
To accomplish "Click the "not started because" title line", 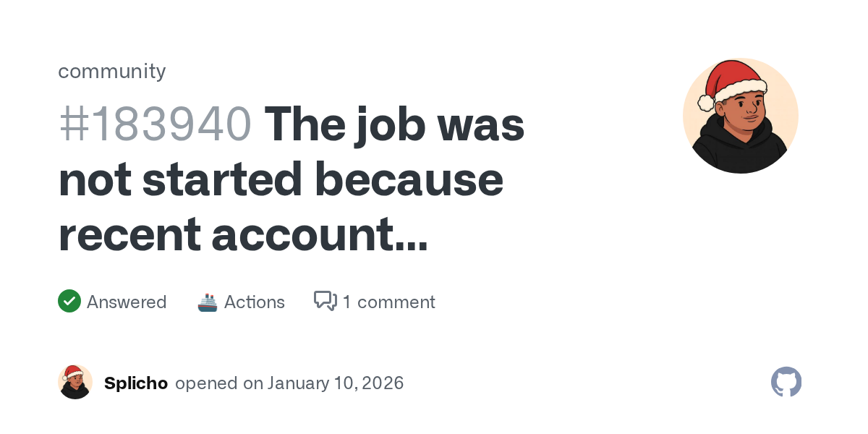I will 281,179.
